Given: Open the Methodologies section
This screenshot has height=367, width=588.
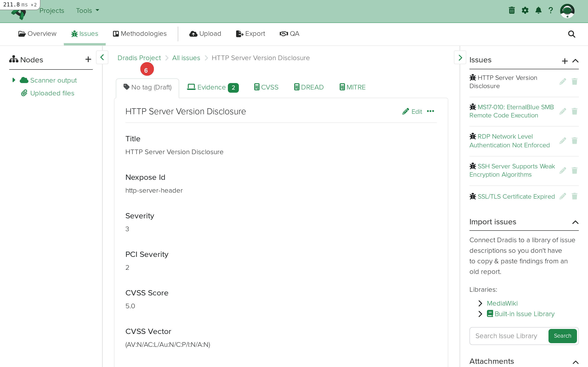Looking at the screenshot, I should [139, 34].
